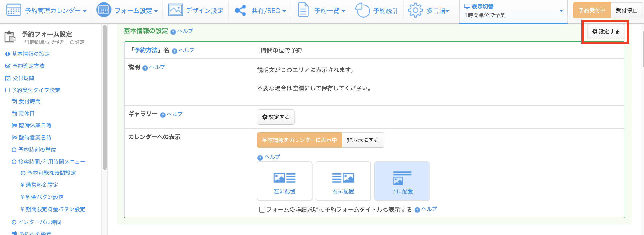Screen dimensions: 644x235
Task: Open 受付期間 in the sidebar
Action: click(x=23, y=78)
